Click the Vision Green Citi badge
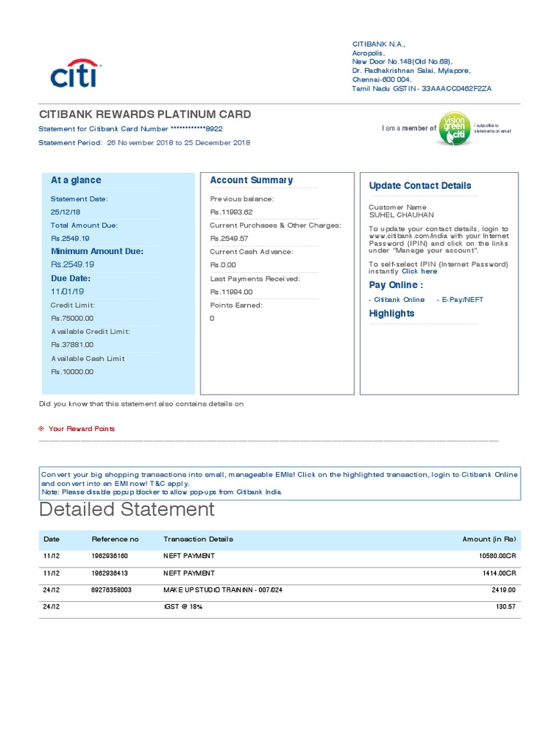Image resolution: width=560 pixels, height=747 pixels. 454,128
